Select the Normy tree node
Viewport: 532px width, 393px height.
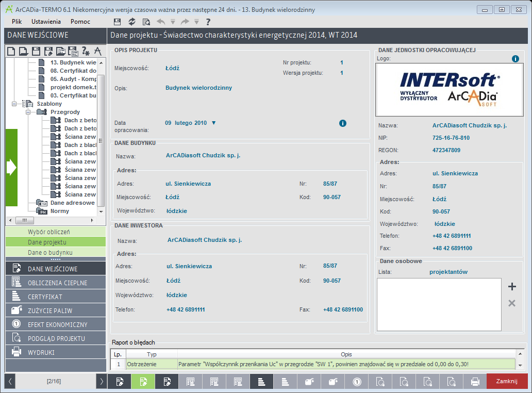[x=59, y=211]
